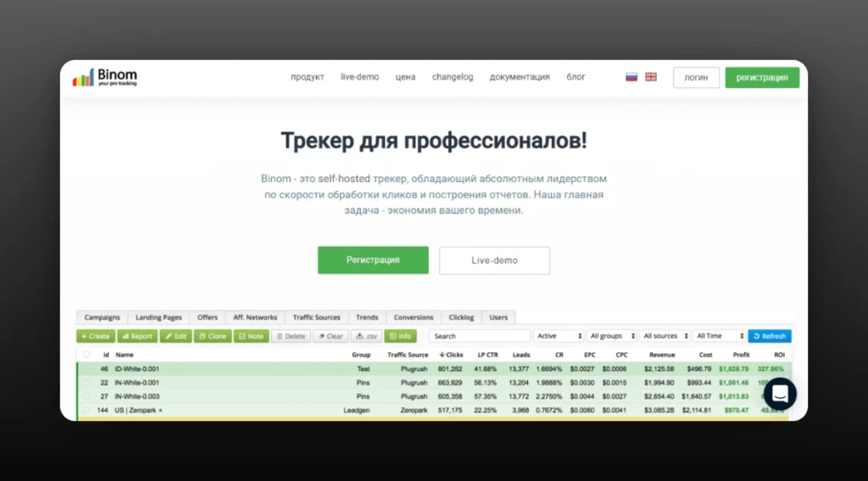
Task: Sort by the ROI column header
Action: tap(779, 355)
